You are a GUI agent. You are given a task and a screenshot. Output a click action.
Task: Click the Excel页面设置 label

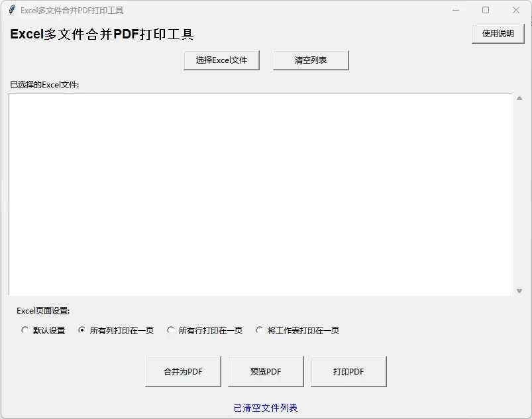pyautogui.click(x=43, y=311)
